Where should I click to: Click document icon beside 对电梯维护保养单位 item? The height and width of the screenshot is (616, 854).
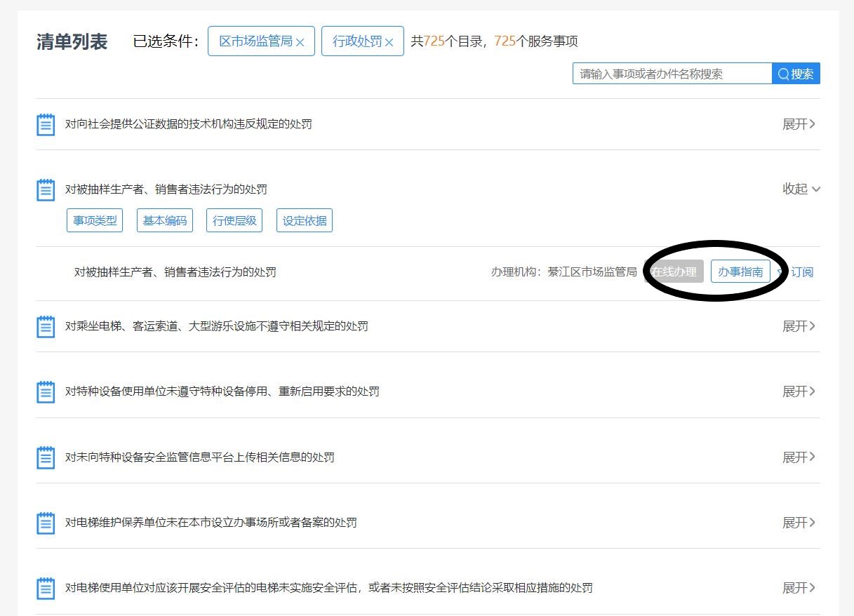[46, 523]
